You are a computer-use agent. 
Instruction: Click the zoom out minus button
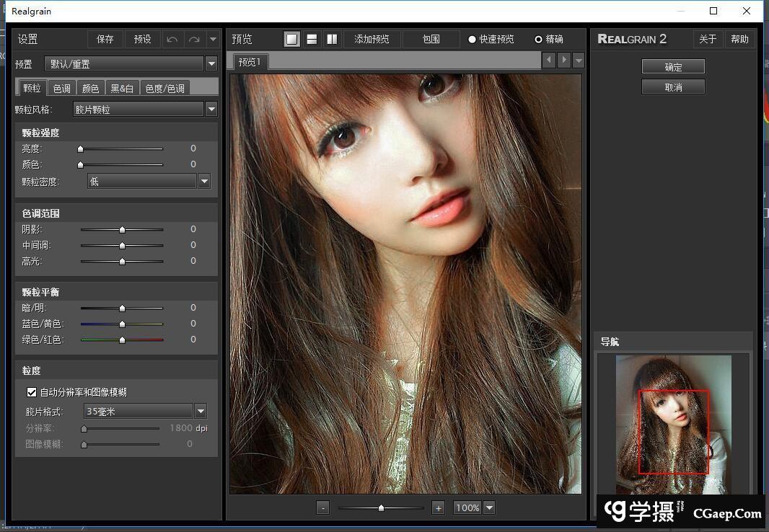click(322, 507)
